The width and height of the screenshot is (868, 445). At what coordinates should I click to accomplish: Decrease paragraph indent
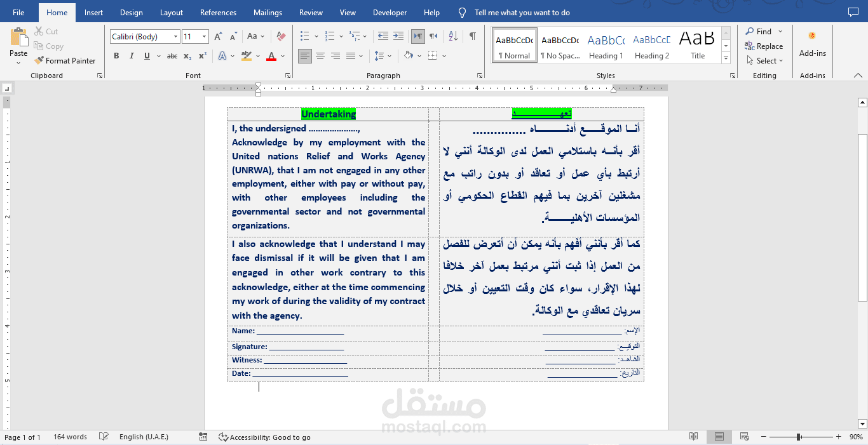point(383,36)
